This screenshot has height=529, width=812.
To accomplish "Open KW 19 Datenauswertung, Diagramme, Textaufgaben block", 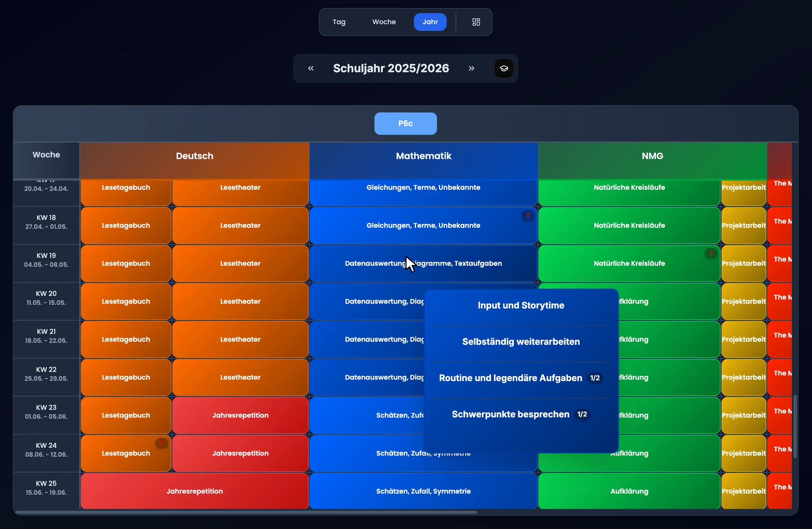I will (423, 263).
